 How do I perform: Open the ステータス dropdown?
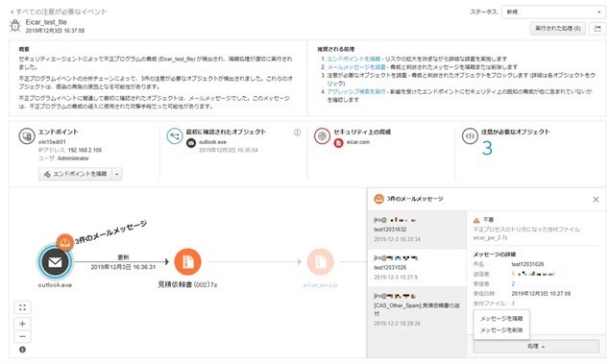point(553,12)
